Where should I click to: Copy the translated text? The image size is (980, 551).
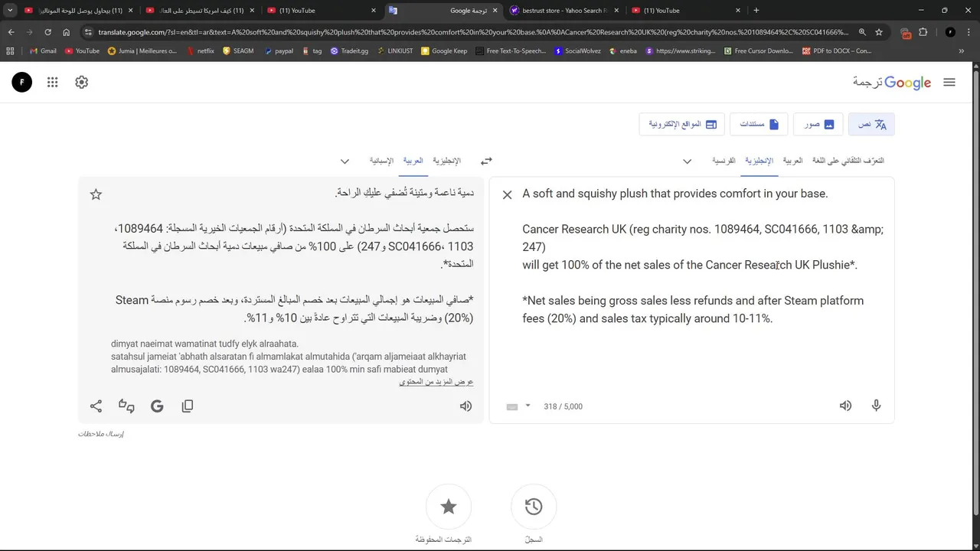[188, 406]
